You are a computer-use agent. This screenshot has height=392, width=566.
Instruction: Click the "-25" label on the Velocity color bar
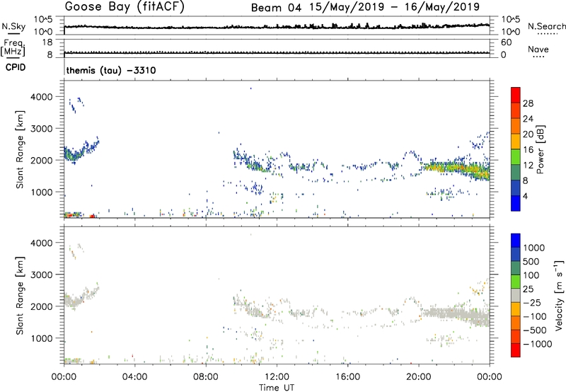point(532,302)
